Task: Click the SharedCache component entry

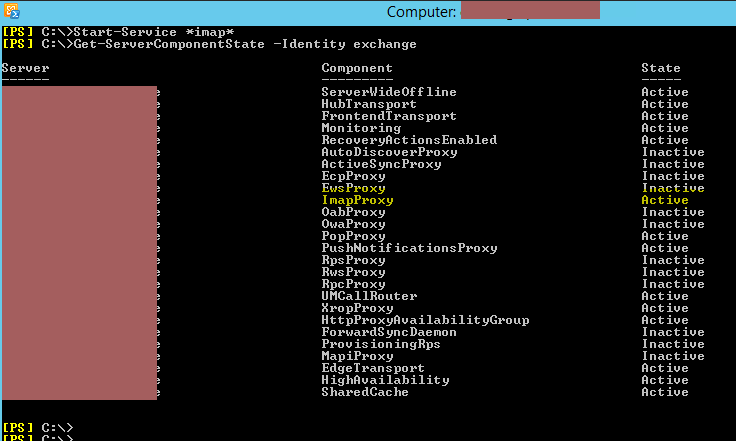Action: pyautogui.click(x=365, y=392)
